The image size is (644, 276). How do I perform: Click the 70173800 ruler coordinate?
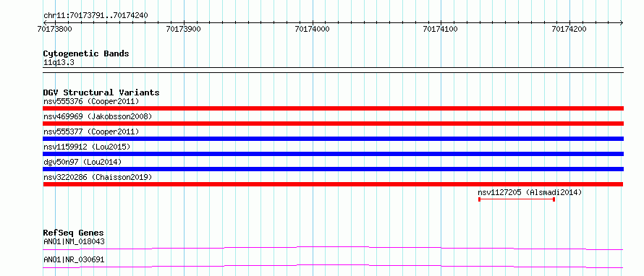point(55,29)
